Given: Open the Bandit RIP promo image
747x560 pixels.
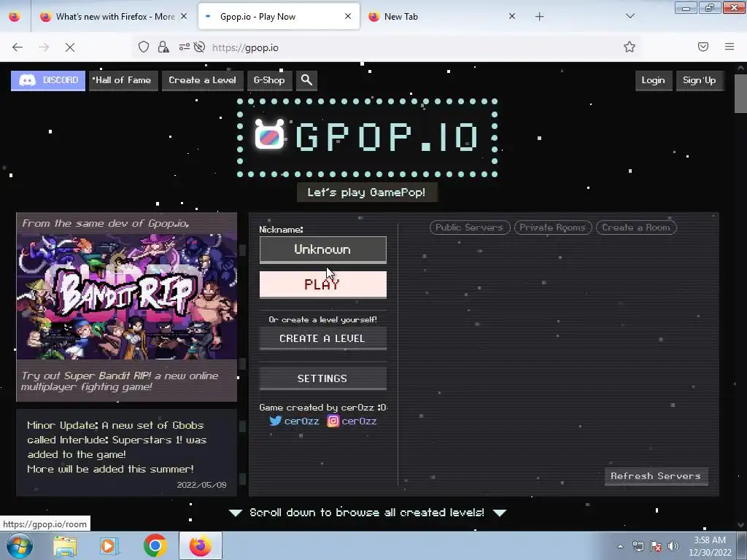Looking at the screenshot, I should pyautogui.click(x=127, y=296).
